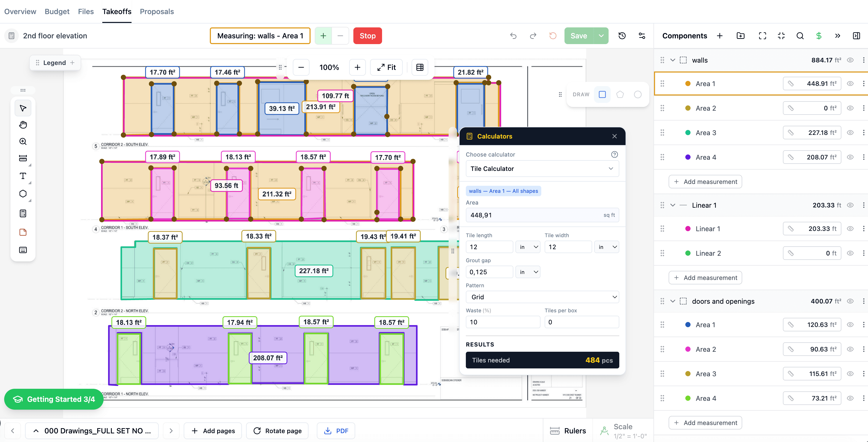The width and height of the screenshot is (868, 442).
Task: Select the ruler measure tool
Action: coord(23,158)
